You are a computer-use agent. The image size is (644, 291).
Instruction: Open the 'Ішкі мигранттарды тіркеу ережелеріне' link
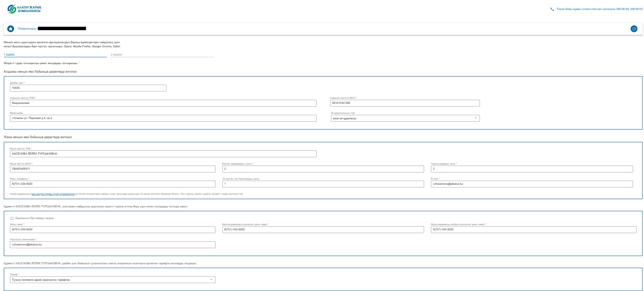tap(53, 194)
